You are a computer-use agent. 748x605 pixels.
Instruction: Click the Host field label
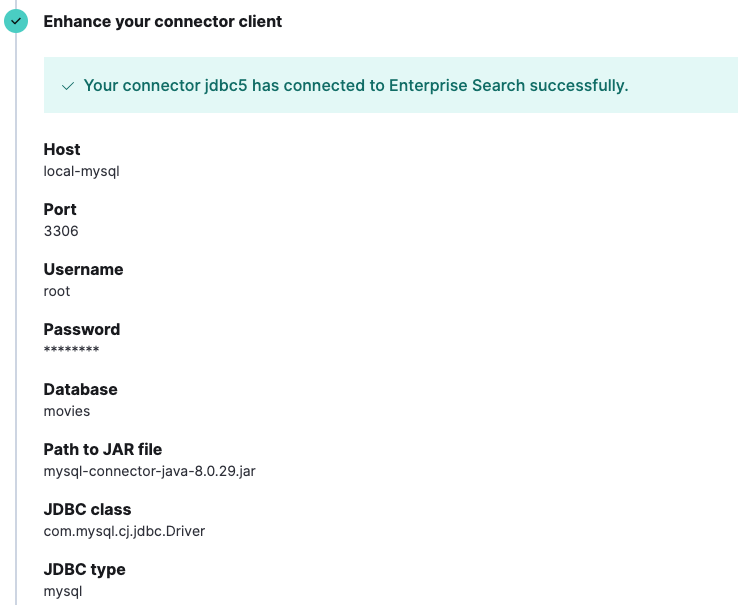tap(62, 149)
